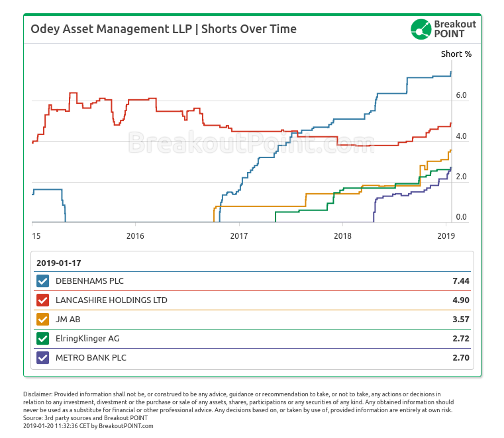Viewport: 504px width, 438px height.
Task: Click the 6.0 y-axis tick label
Action: tap(461, 95)
